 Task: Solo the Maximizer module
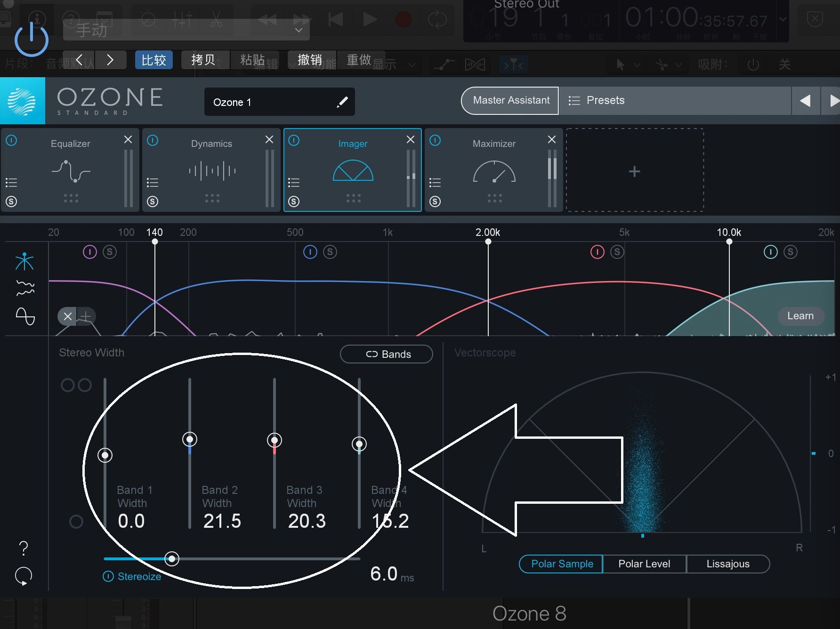[x=435, y=202]
